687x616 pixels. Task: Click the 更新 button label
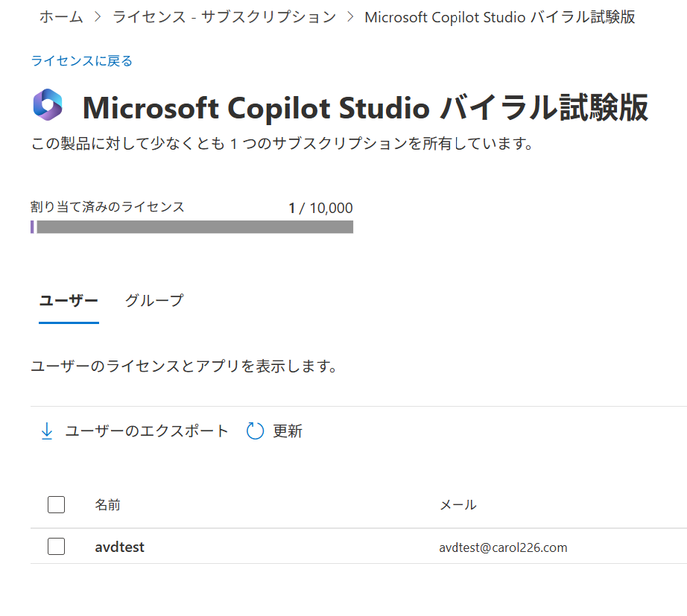pyautogui.click(x=288, y=431)
